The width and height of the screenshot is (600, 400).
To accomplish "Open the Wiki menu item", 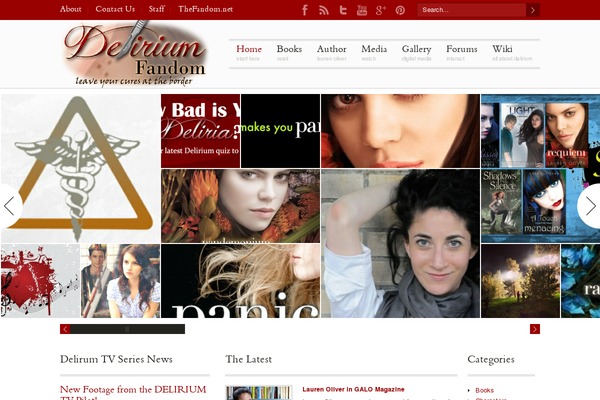I will click(512, 53).
